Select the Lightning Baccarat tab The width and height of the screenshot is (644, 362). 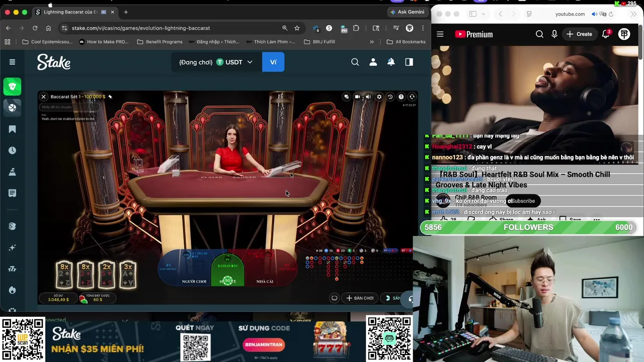pos(75,12)
